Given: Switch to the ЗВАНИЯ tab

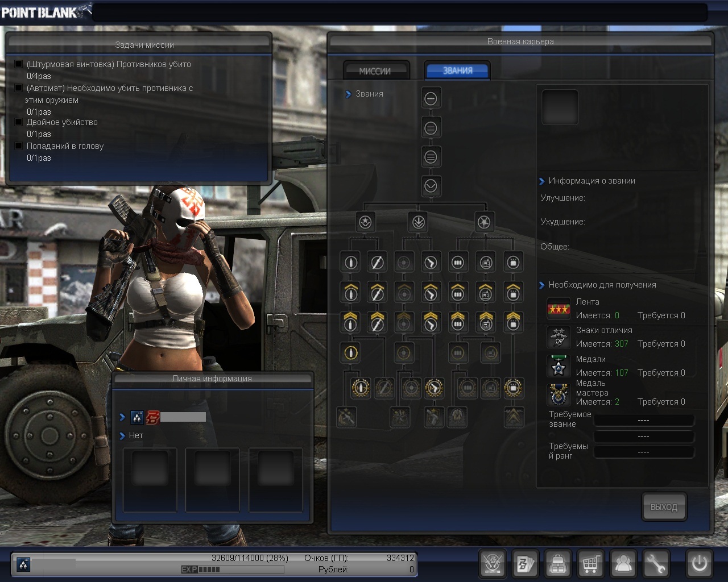Looking at the screenshot, I should coord(458,70).
